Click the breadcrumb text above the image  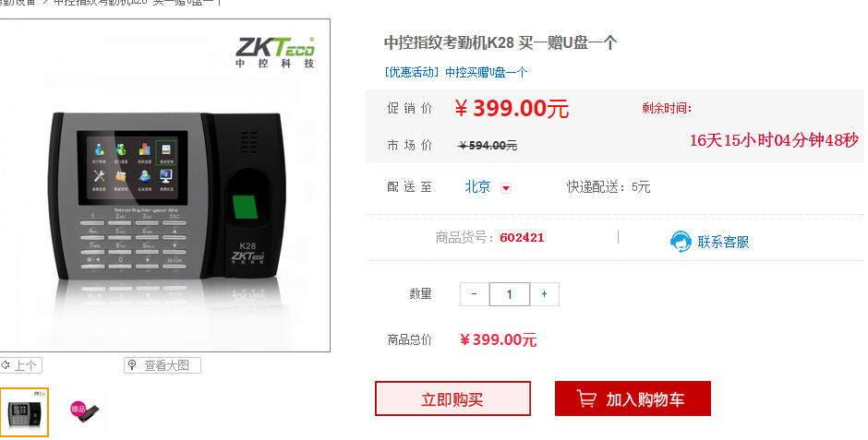(x=111, y=3)
